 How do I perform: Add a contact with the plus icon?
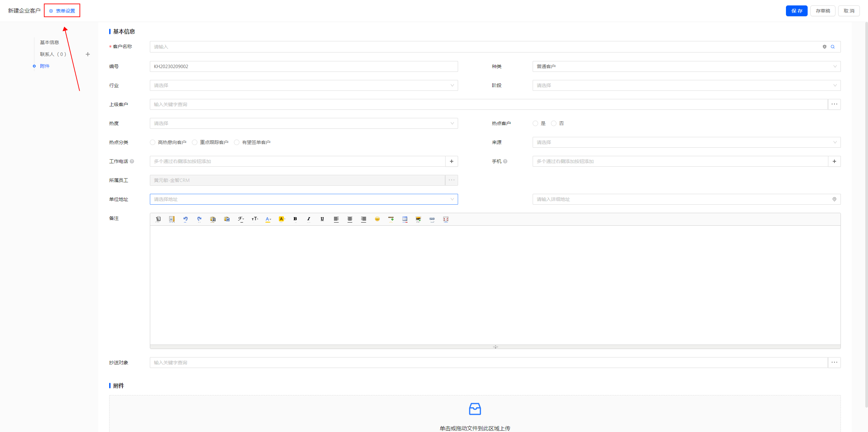point(88,54)
